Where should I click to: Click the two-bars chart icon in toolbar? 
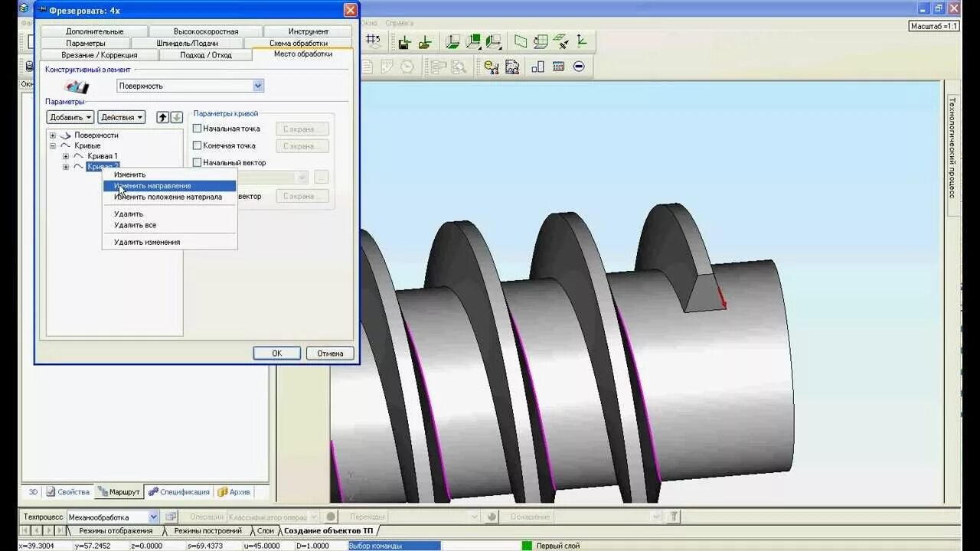(537, 67)
